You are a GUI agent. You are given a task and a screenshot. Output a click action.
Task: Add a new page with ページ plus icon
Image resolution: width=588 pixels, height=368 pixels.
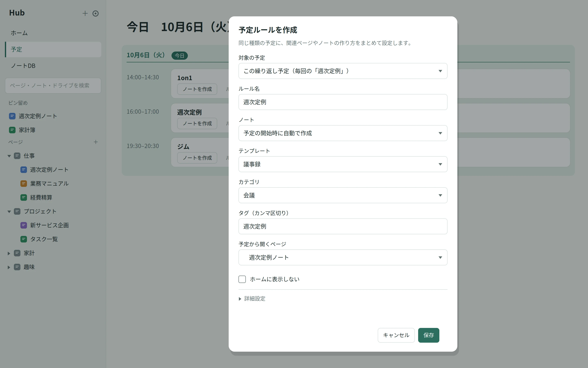click(96, 142)
